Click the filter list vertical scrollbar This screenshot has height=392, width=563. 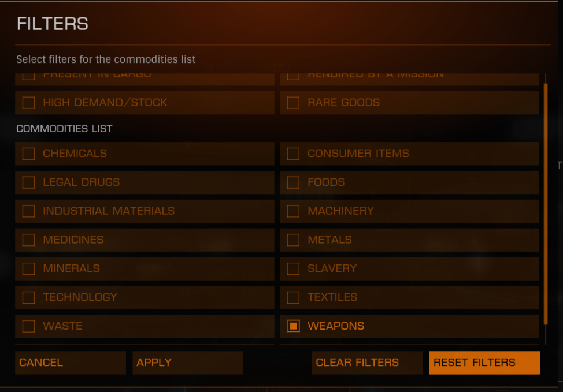click(546, 204)
